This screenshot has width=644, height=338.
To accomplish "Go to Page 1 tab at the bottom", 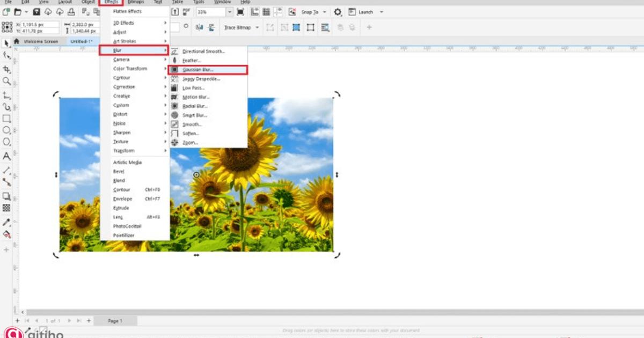I will 115,320.
